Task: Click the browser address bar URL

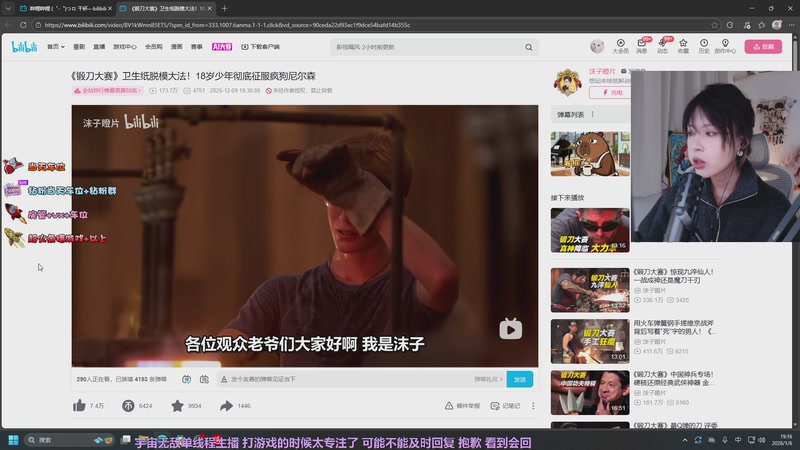Action: [x=228, y=25]
